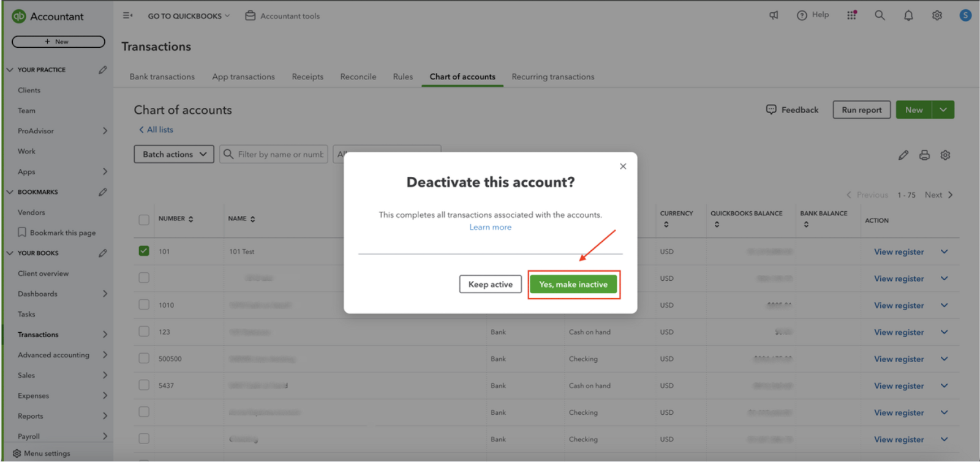This screenshot has width=980, height=462.
Task: Click Yes, make inactive button
Action: click(x=573, y=285)
